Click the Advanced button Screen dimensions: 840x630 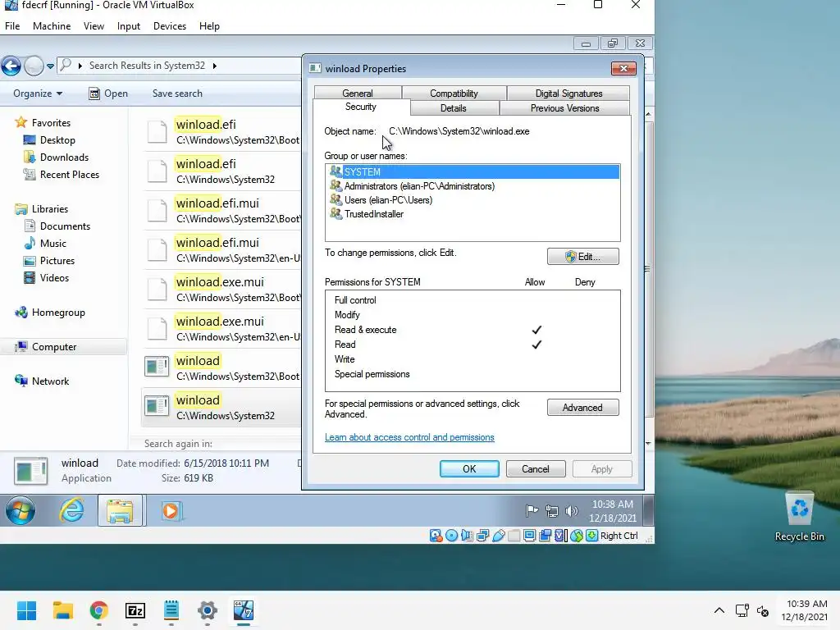coord(583,408)
